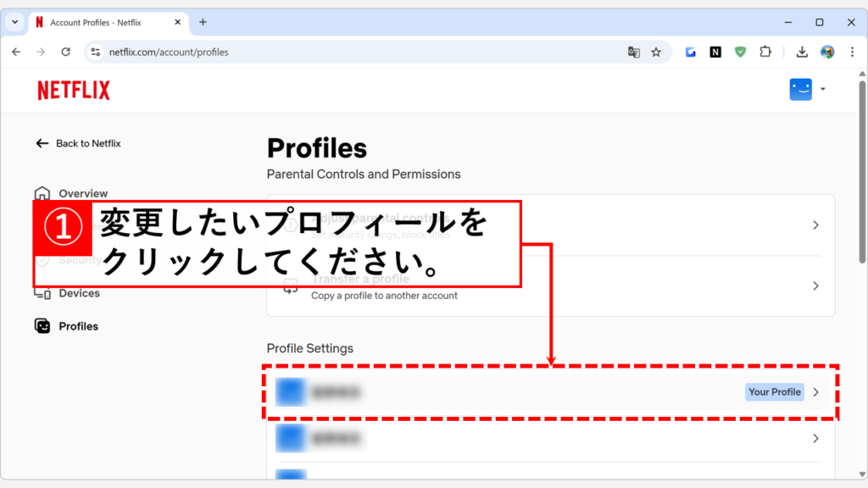Select the Account Profiles - Netflix tab

[x=108, y=22]
